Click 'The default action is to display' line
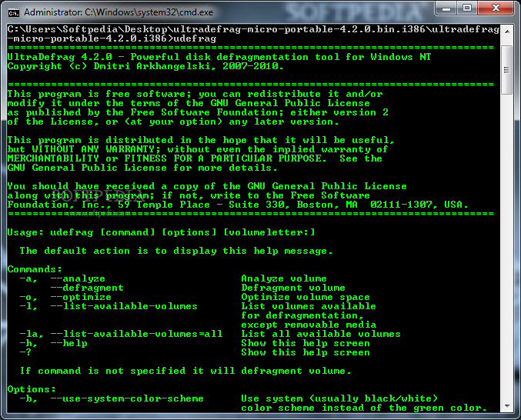Screen dimensions: 521x420 click(176, 251)
